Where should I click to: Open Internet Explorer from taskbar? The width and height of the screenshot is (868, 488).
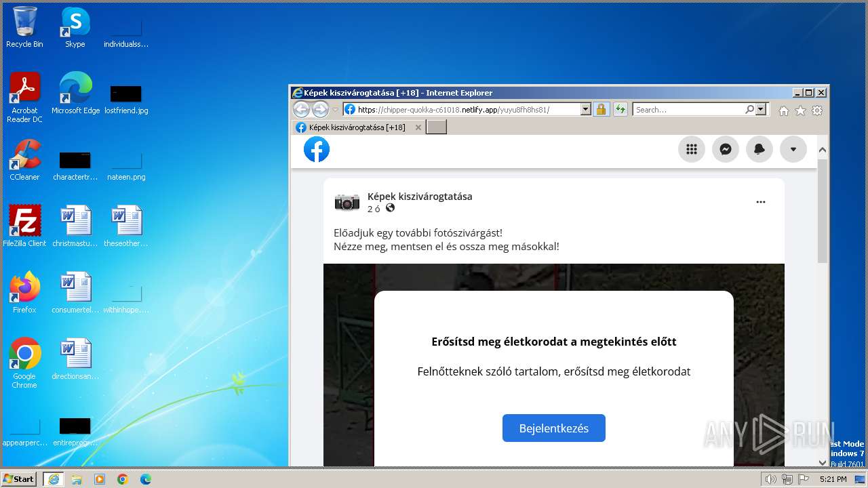click(53, 479)
